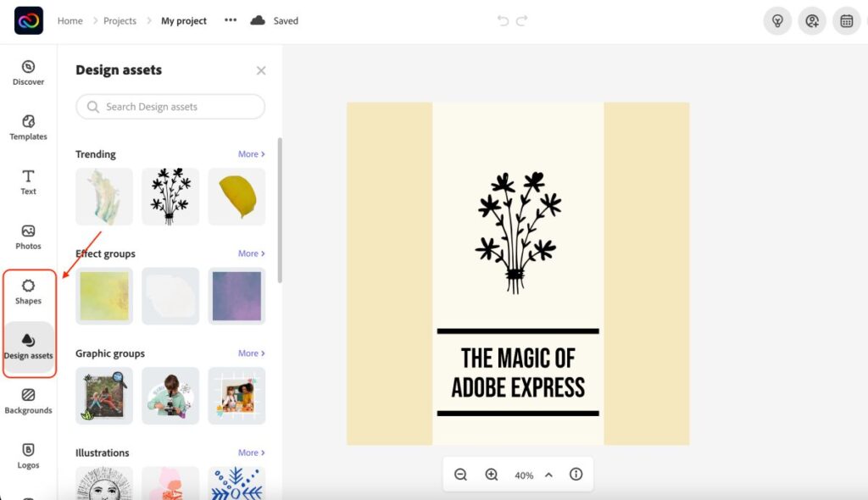Select the Templates sidebar icon
868x500 pixels.
coord(28,125)
